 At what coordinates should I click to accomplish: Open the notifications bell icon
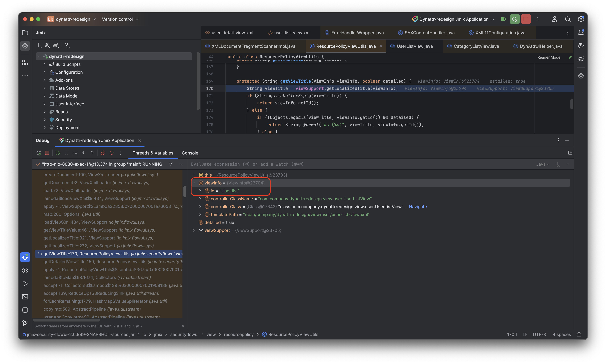coord(581,33)
